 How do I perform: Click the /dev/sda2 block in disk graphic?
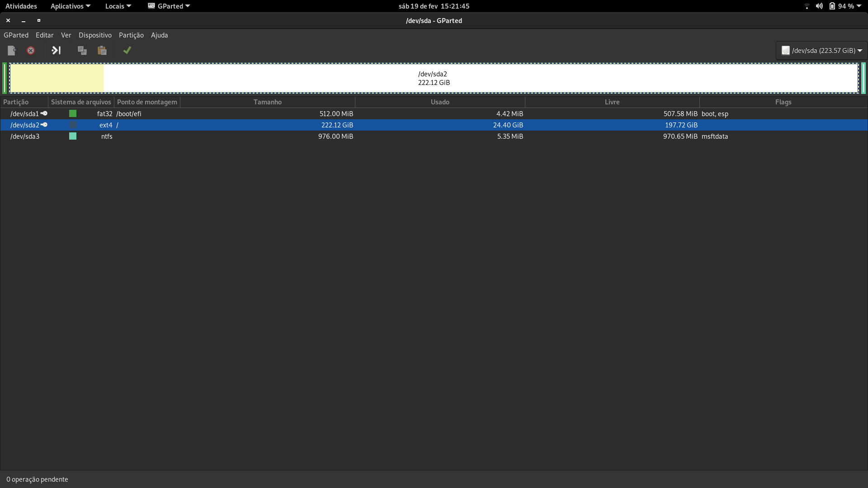[434, 78]
